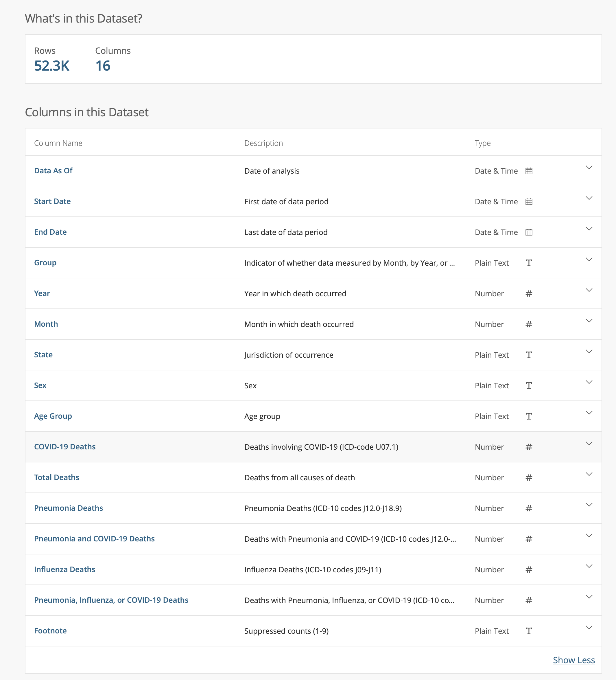616x680 pixels.
Task: Click the text type icon in Footnote row
Action: [529, 631]
